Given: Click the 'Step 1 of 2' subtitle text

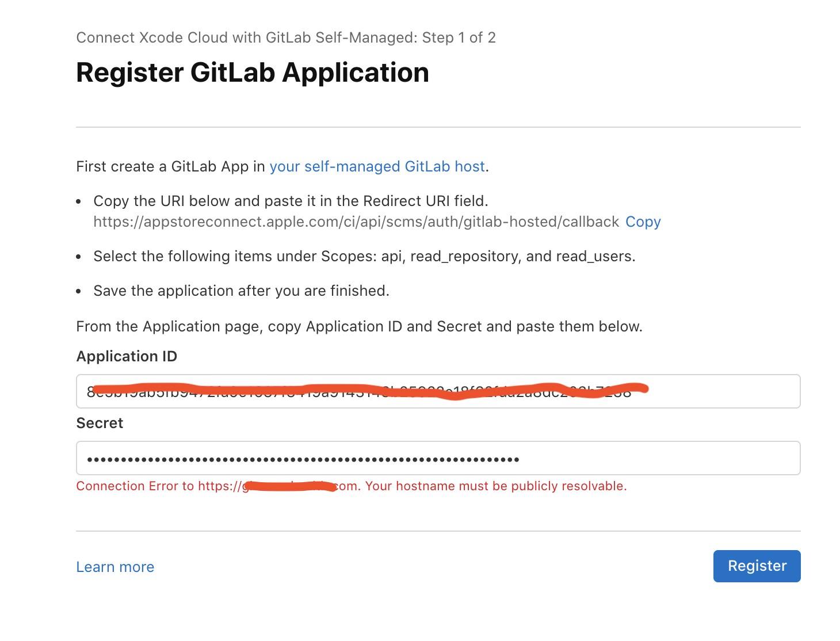Looking at the screenshot, I should point(459,38).
